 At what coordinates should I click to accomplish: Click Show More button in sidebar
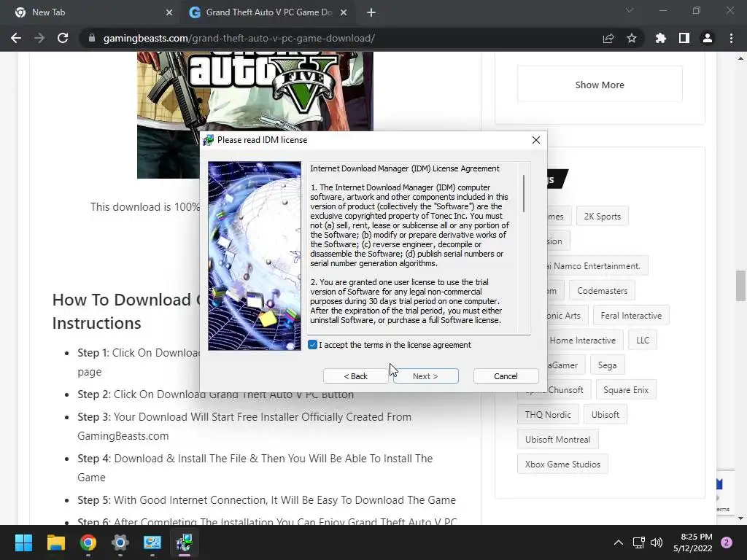click(600, 85)
